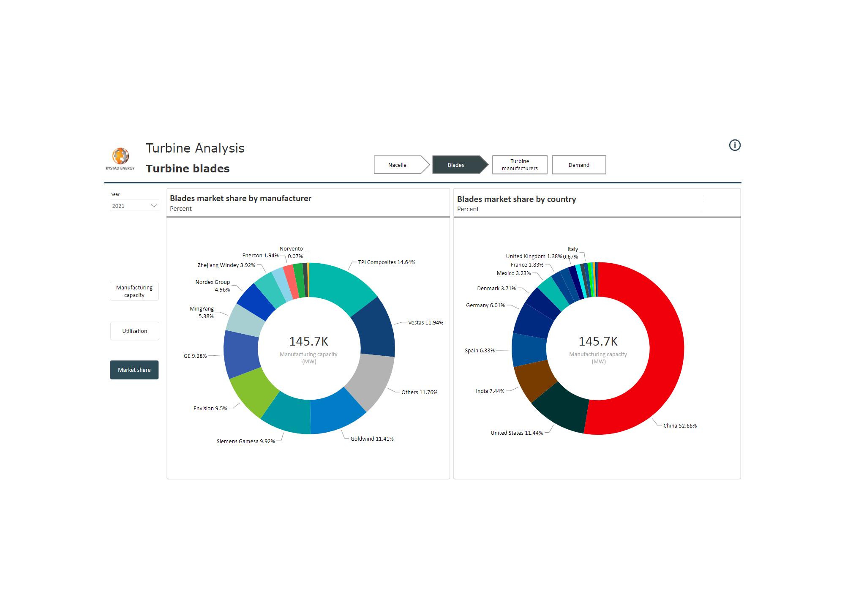Go to the Nacelle page
The height and width of the screenshot is (616, 845).
[x=401, y=165]
